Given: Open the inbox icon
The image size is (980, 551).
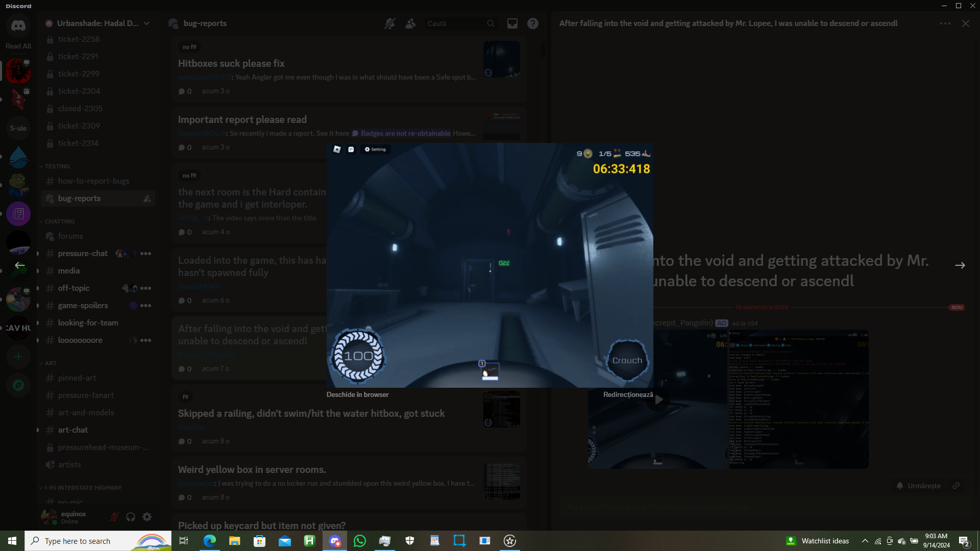Looking at the screenshot, I should click(x=512, y=23).
